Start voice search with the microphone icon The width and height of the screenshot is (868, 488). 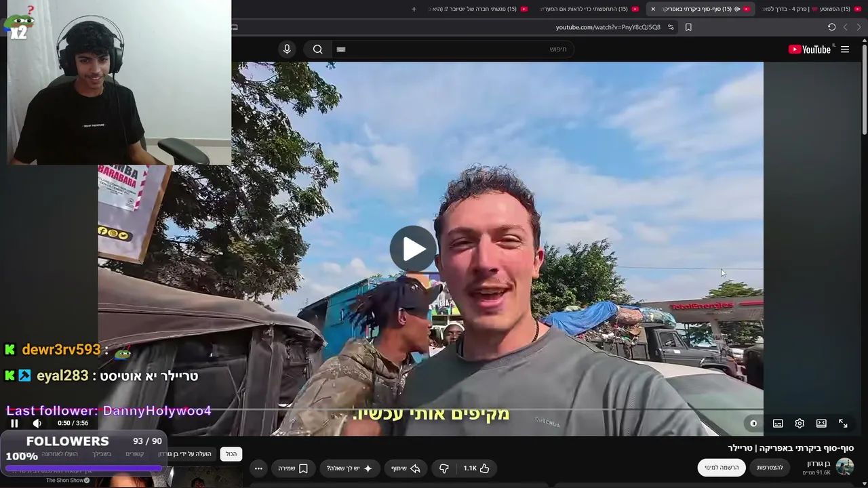(x=287, y=49)
